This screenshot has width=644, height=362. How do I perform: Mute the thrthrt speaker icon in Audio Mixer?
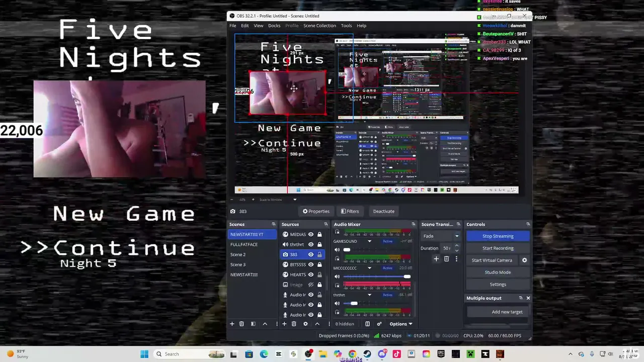(337, 304)
